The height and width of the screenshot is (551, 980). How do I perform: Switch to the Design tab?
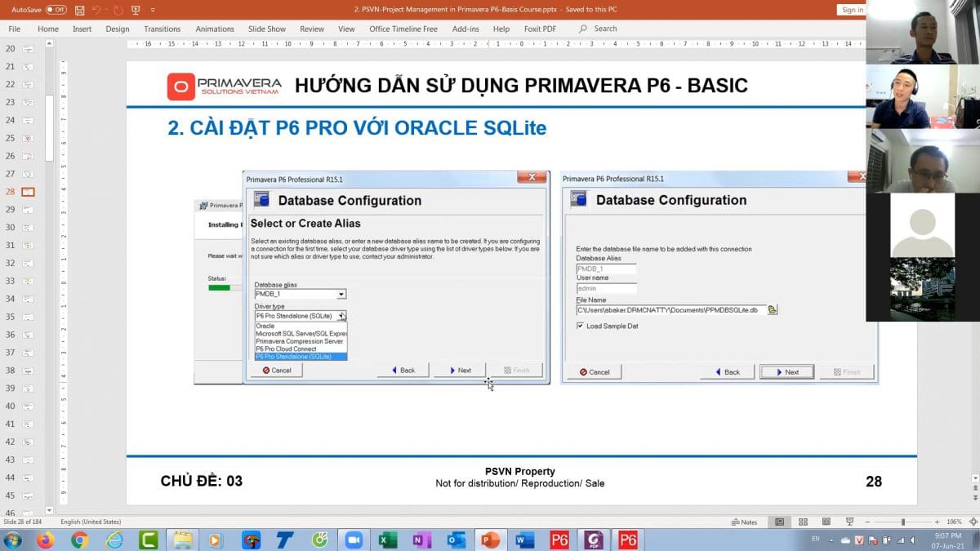tap(118, 29)
